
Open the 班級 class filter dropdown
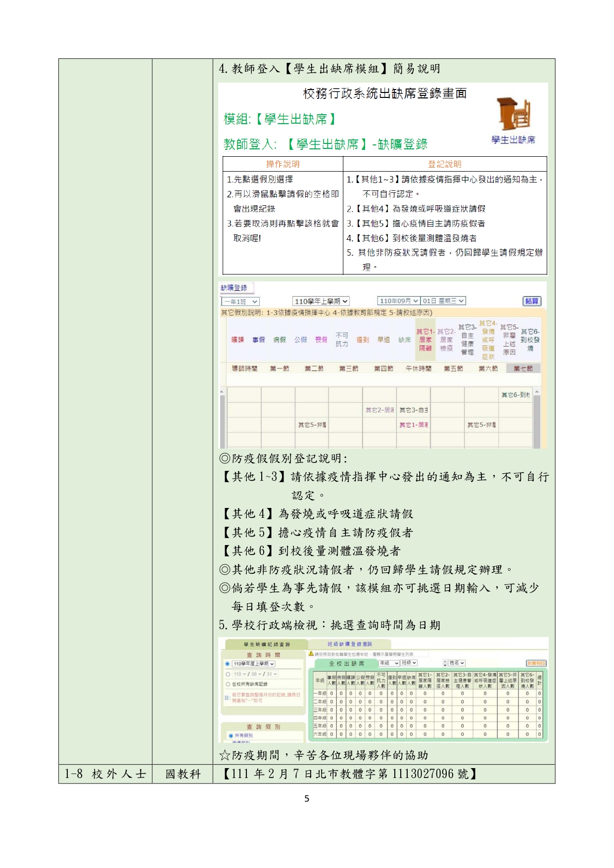(409, 663)
